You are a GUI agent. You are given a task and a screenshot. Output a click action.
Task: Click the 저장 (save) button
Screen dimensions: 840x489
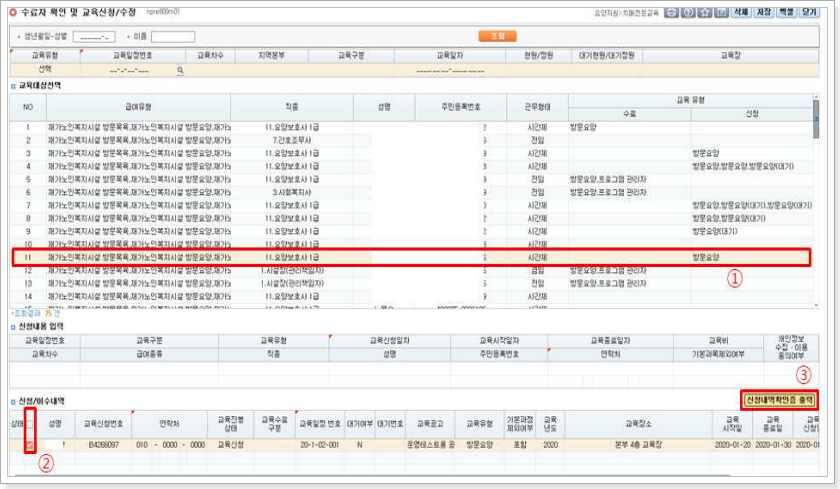763,12
